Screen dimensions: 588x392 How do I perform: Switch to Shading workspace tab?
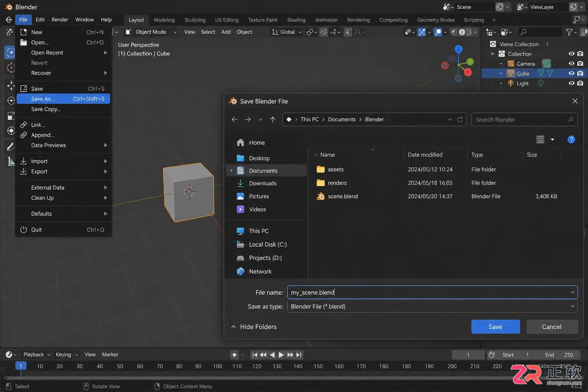(x=296, y=20)
